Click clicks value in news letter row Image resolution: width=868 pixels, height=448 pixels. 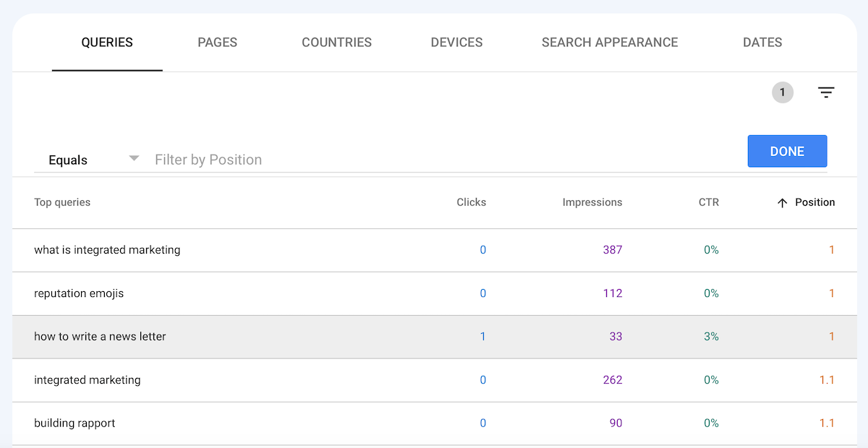click(483, 337)
